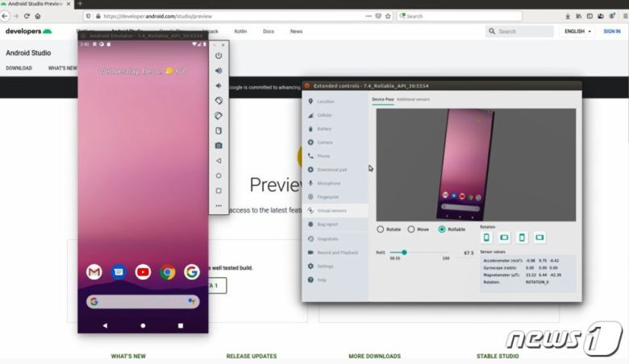Open Snapshots in the extended controls sidebar
629x364 pixels.
[x=327, y=238]
